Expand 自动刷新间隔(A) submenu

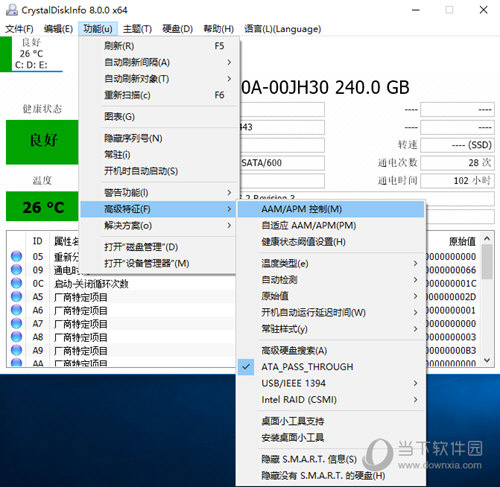159,62
